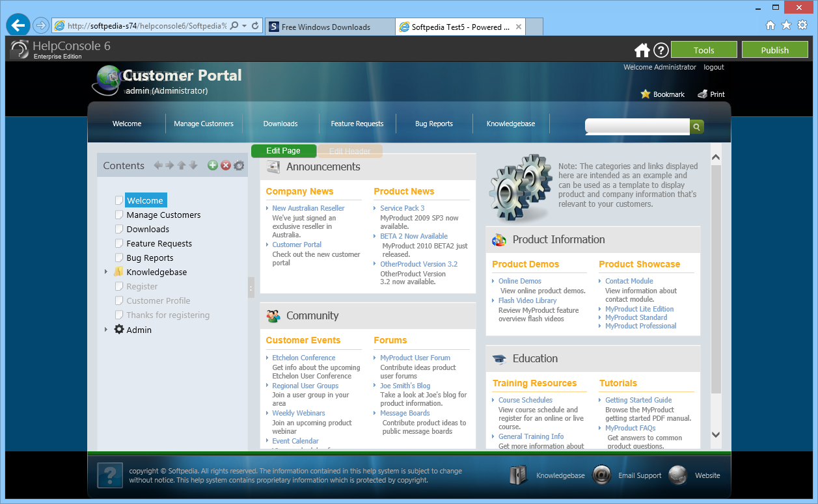
Task: Expand the Knowledgebase tree node
Action: 106,272
